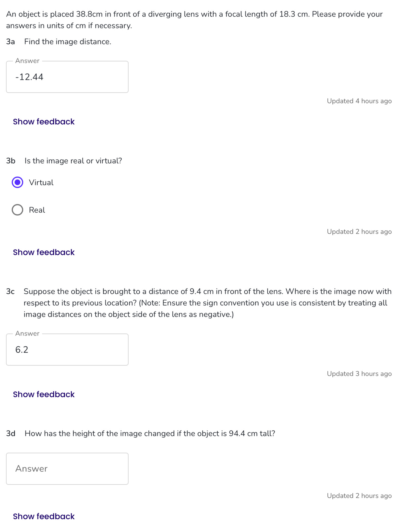The height and width of the screenshot is (532, 397).
Task: Click the empty Answer field under question 3d
Action: pos(68,468)
